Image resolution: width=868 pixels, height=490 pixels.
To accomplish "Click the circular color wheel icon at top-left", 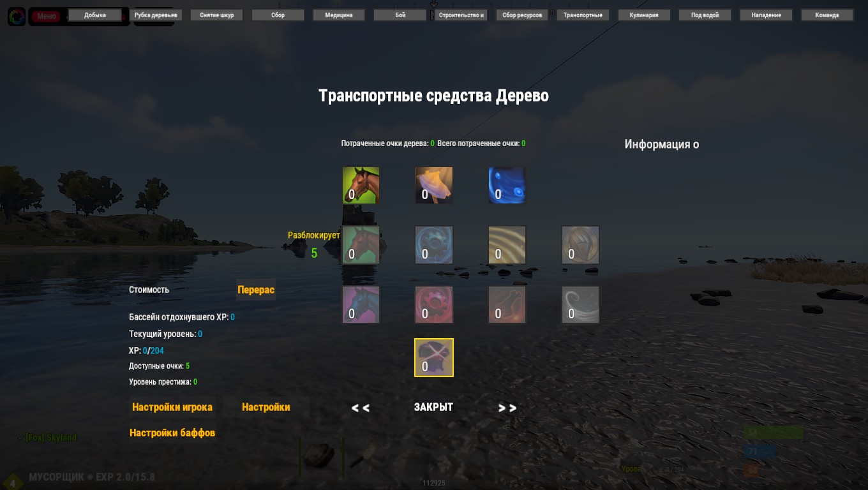I will pos(17,17).
